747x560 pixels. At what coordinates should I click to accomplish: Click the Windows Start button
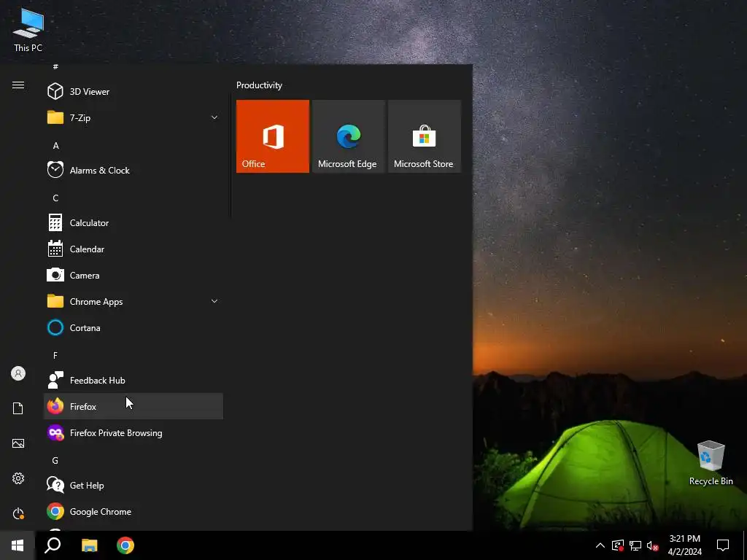[x=18, y=545]
